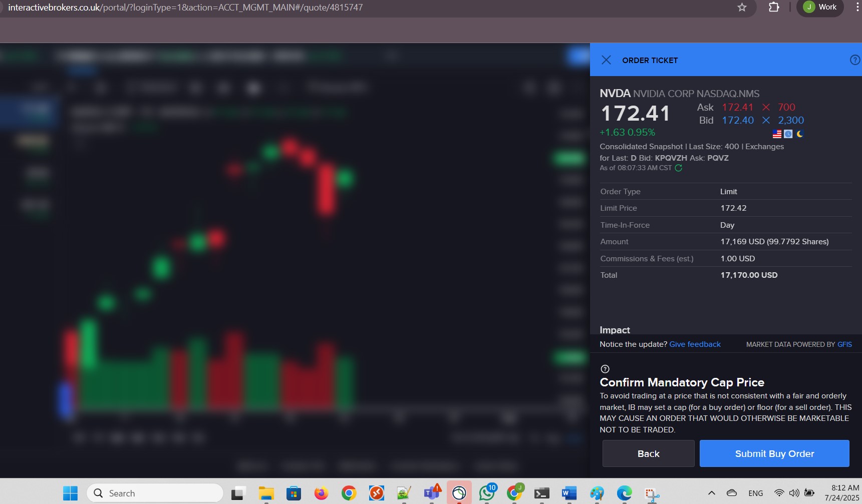
Task: Click the Exchanges label in the snapshot line
Action: pos(764,147)
